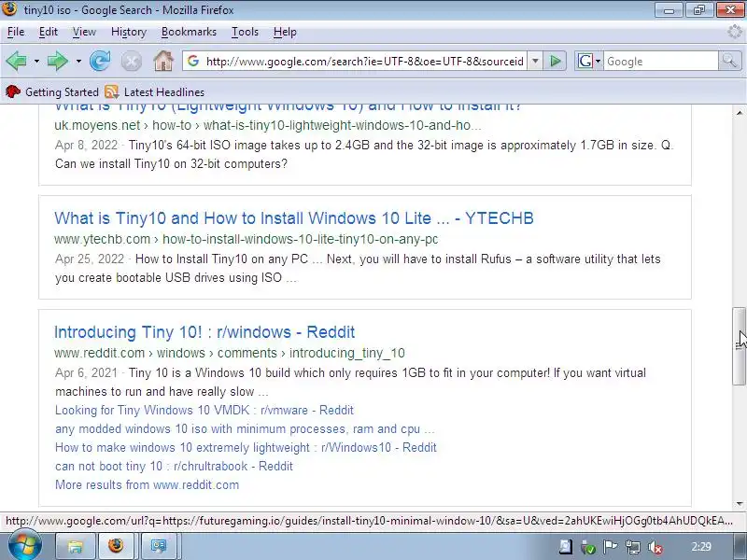Open 'can not boot tiny 10' chrultrabook link
Viewport: 747px width, 560px height.
(174, 466)
